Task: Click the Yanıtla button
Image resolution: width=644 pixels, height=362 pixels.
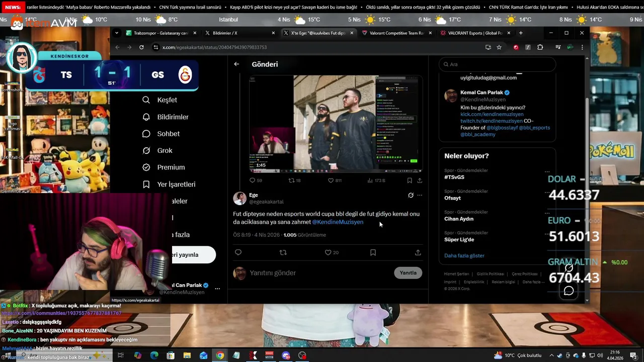Action: [408, 273]
